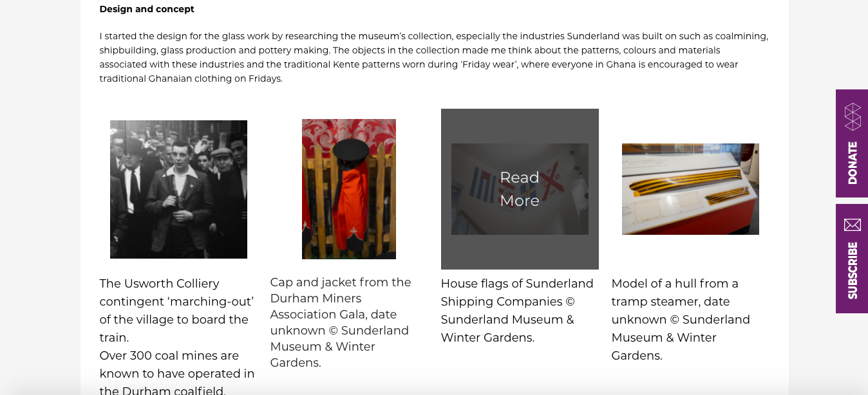Click the geometric logo icon above Donate
868x395 pixels.
coord(853,116)
